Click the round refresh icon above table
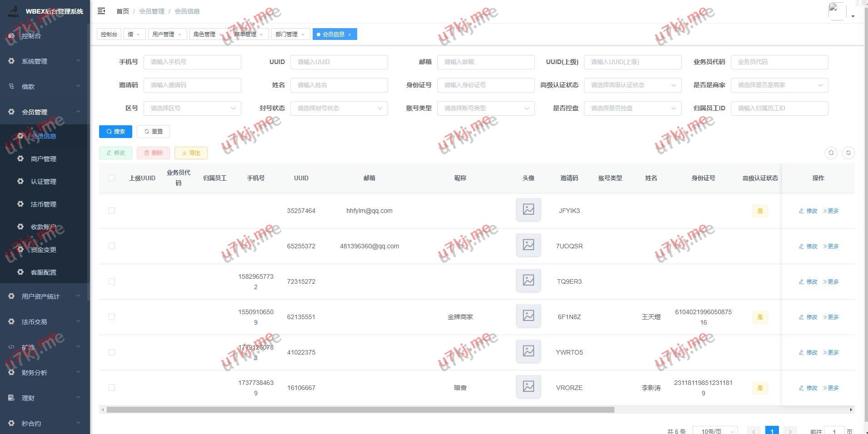Screen dimensions: 868x434 click(848, 153)
